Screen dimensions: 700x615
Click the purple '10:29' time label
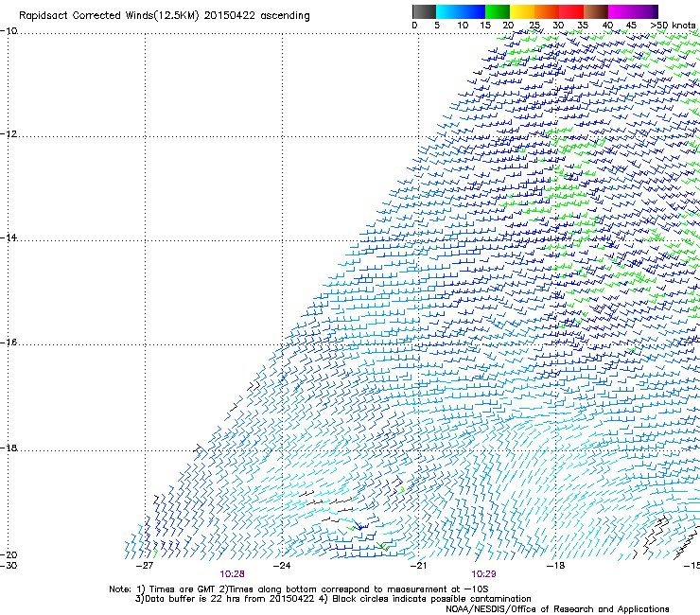484,574
